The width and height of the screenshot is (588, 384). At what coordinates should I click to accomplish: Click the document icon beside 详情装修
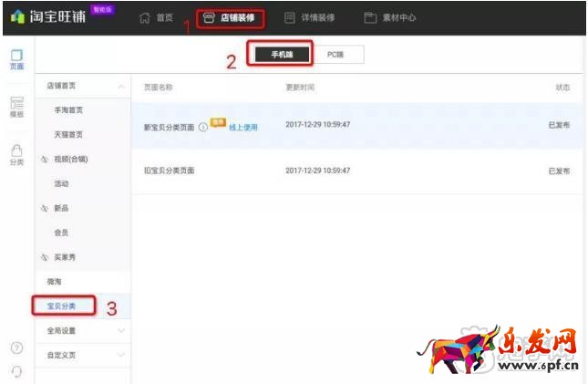290,17
